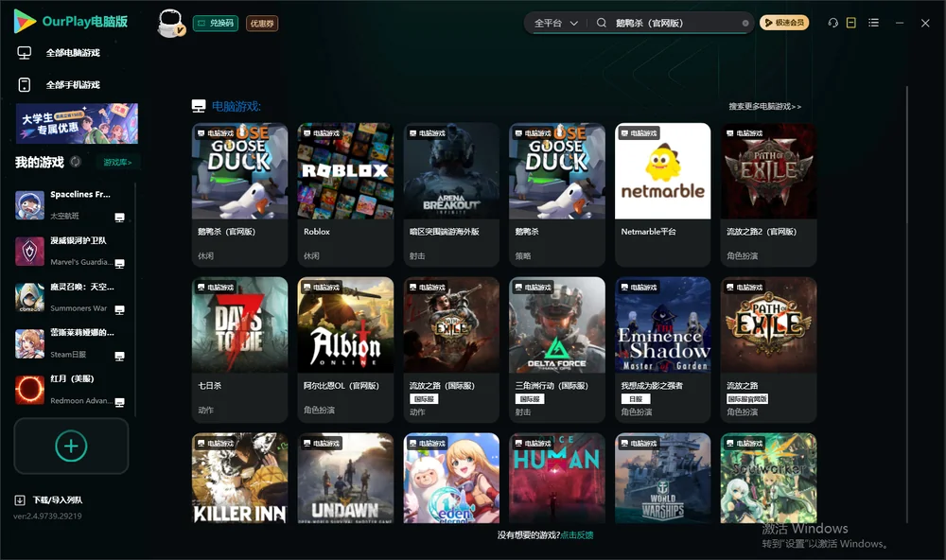Clear the search text with the x icon

coord(745,23)
